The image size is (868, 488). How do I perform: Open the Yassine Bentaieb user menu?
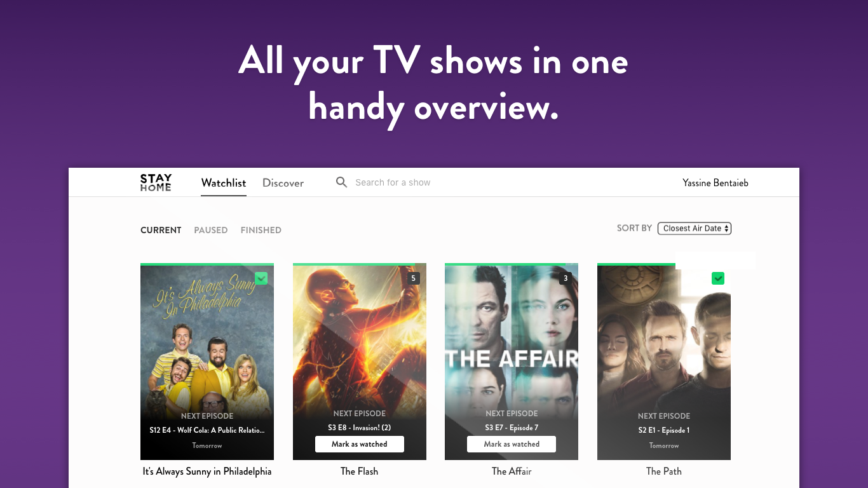715,183
